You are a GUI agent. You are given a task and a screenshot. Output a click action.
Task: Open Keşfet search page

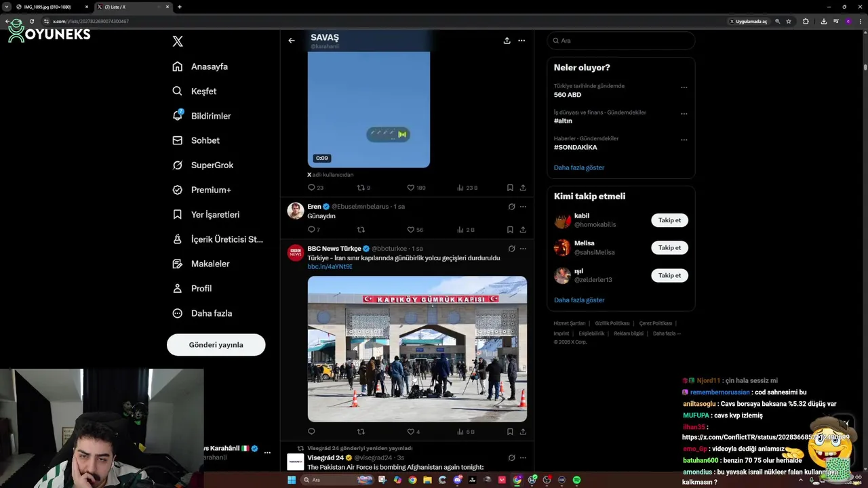point(195,91)
